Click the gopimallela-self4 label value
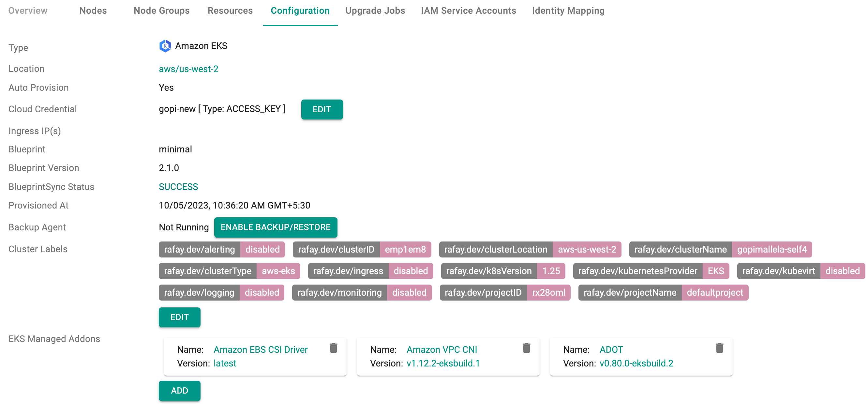868x404 pixels. pyautogui.click(x=772, y=250)
